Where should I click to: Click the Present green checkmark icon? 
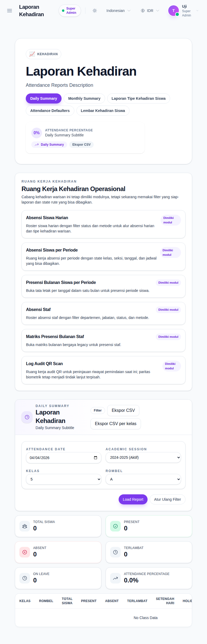point(115,526)
